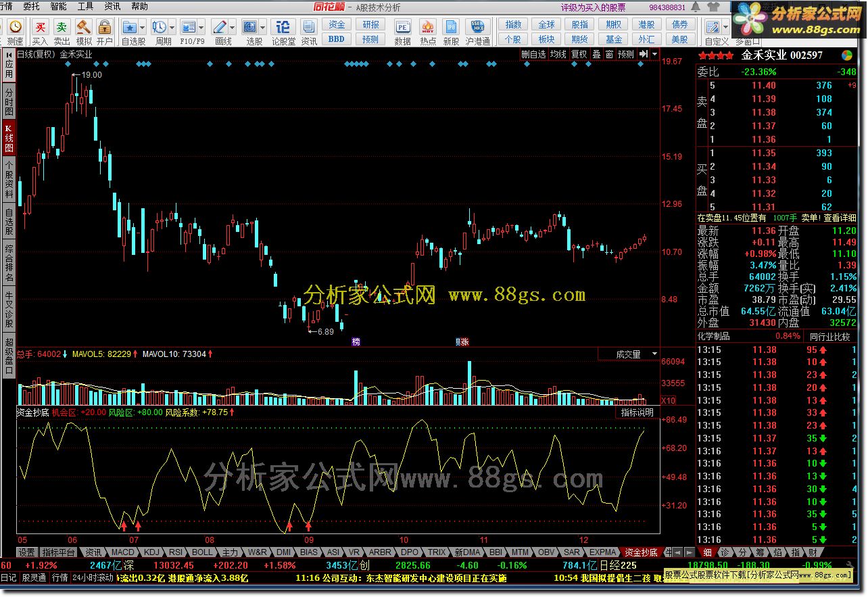Screen dimensions: 868x597
Task: Click the X10 volume scale label
Action: click(x=669, y=401)
